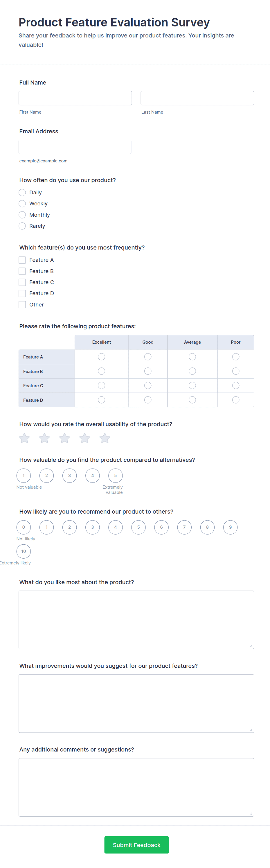Rate usability with the third star

[x=64, y=438]
